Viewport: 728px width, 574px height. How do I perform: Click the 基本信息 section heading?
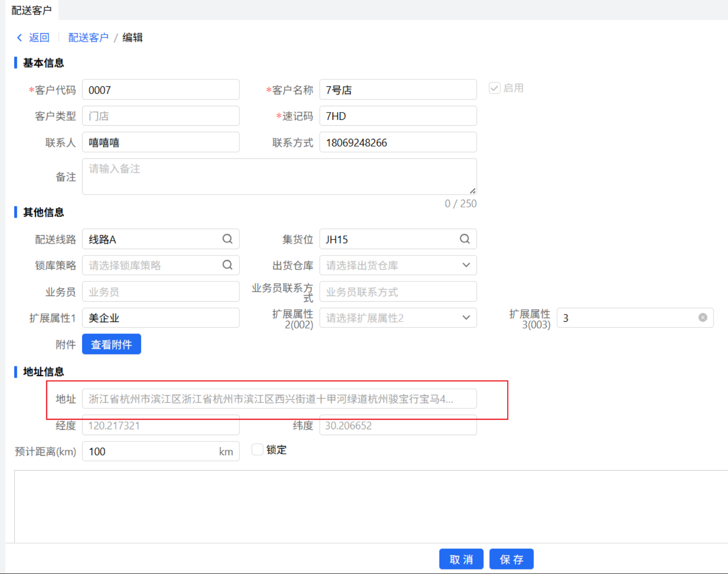[x=44, y=63]
